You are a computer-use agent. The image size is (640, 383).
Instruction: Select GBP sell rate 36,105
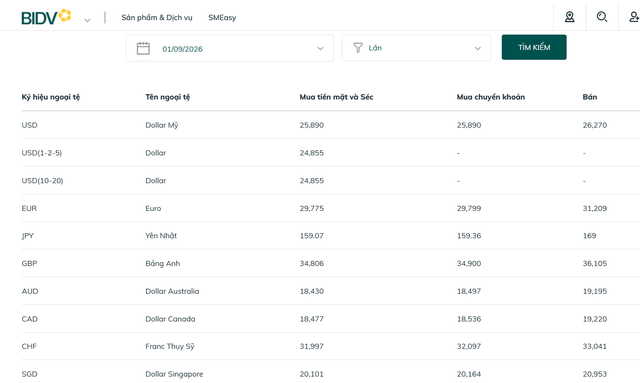(x=595, y=263)
